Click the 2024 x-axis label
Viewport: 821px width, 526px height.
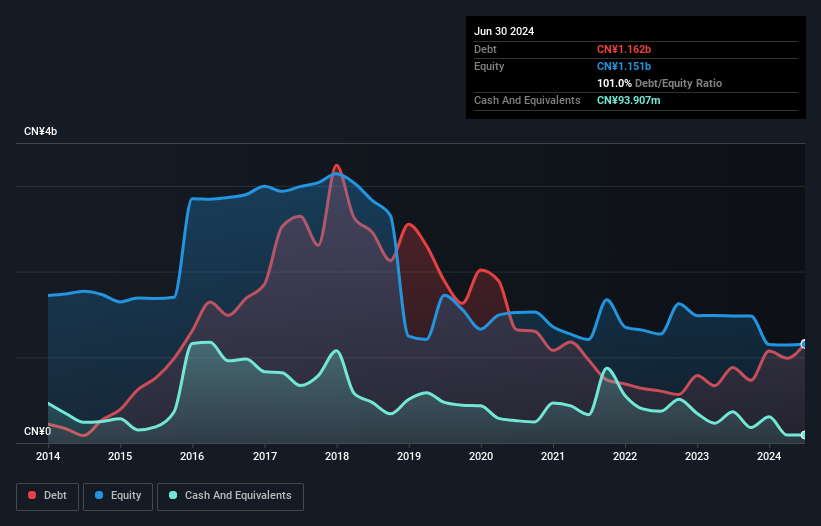pos(769,456)
